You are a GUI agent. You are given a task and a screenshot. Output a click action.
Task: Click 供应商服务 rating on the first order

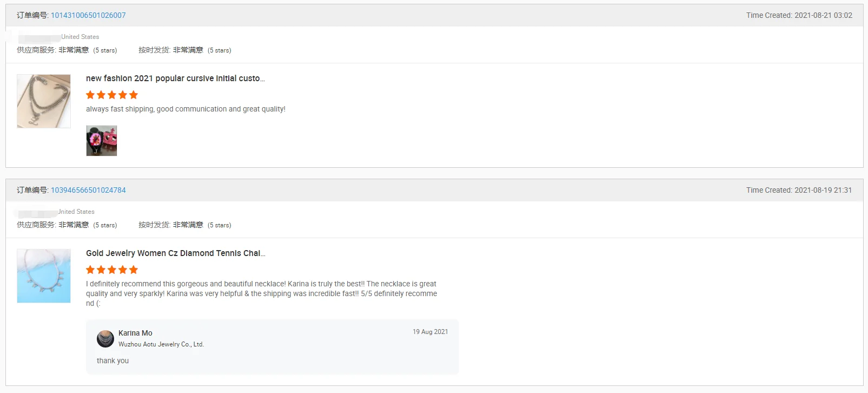coord(67,50)
